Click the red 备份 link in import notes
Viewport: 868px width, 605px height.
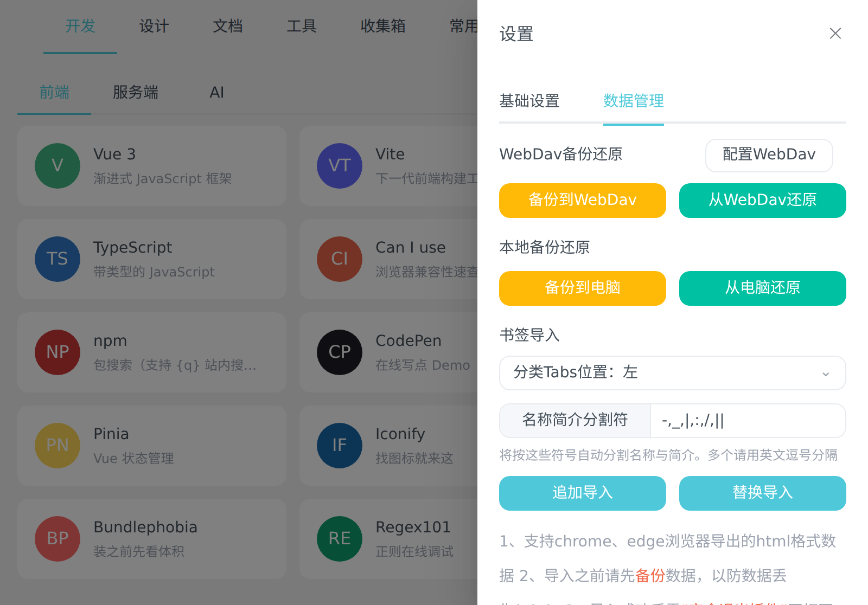coord(650,576)
